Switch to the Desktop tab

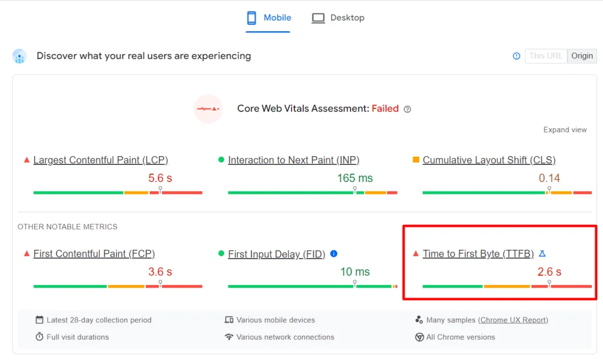[338, 18]
